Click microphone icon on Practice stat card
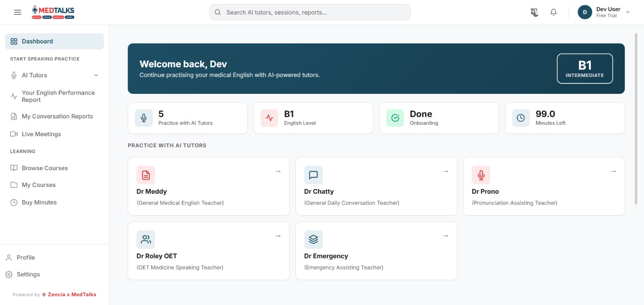 (144, 118)
